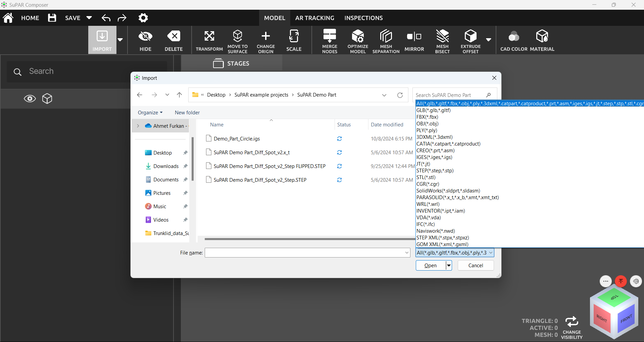Image resolution: width=644 pixels, height=342 pixels.
Task: Switch to the AR Tracking tab
Action: 315,18
